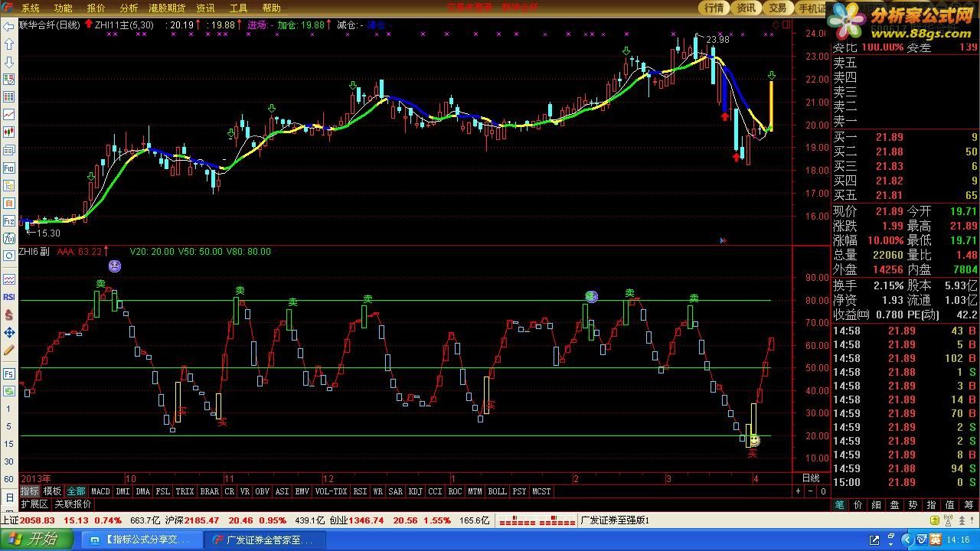Click the 日线 period label
The height and width of the screenshot is (551, 980).
811,478
